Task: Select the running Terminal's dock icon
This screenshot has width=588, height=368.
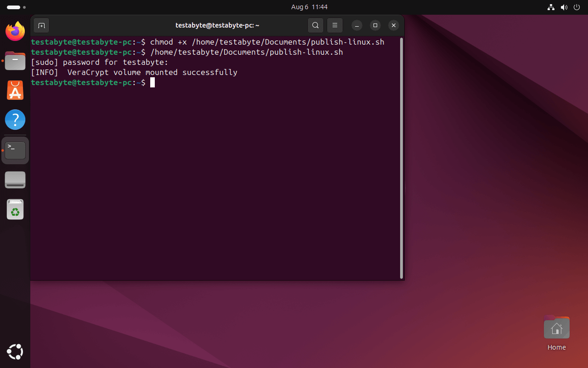Action: [15, 149]
